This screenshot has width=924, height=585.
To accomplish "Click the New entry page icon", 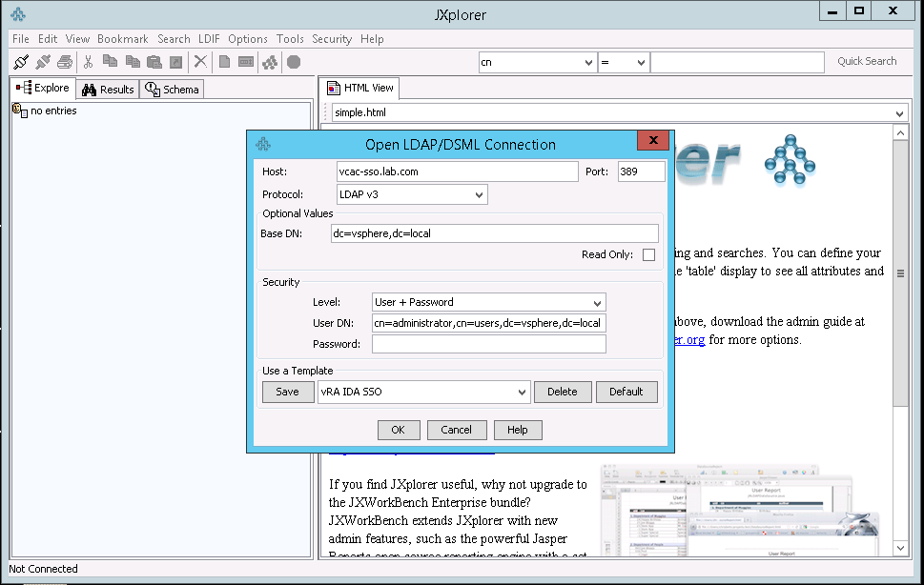I will (x=224, y=61).
